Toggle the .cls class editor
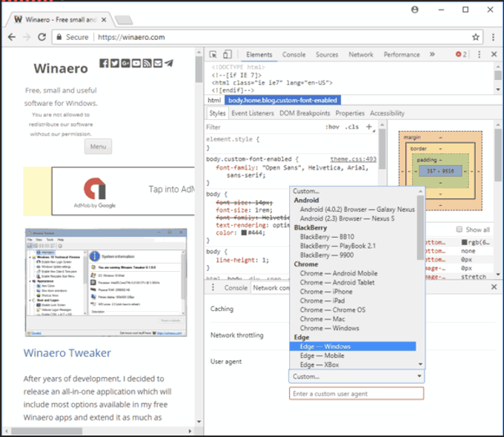This screenshot has width=504, height=437. click(351, 127)
